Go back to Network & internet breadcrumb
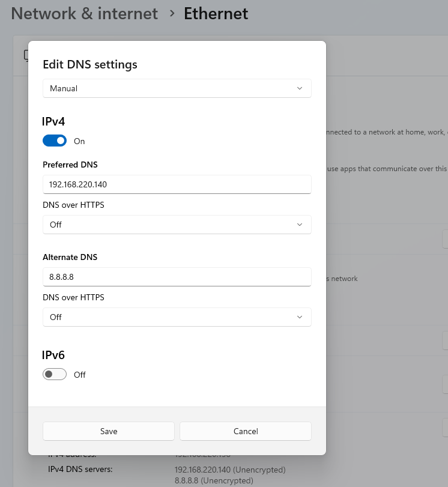This screenshot has height=487, width=448. (x=85, y=14)
